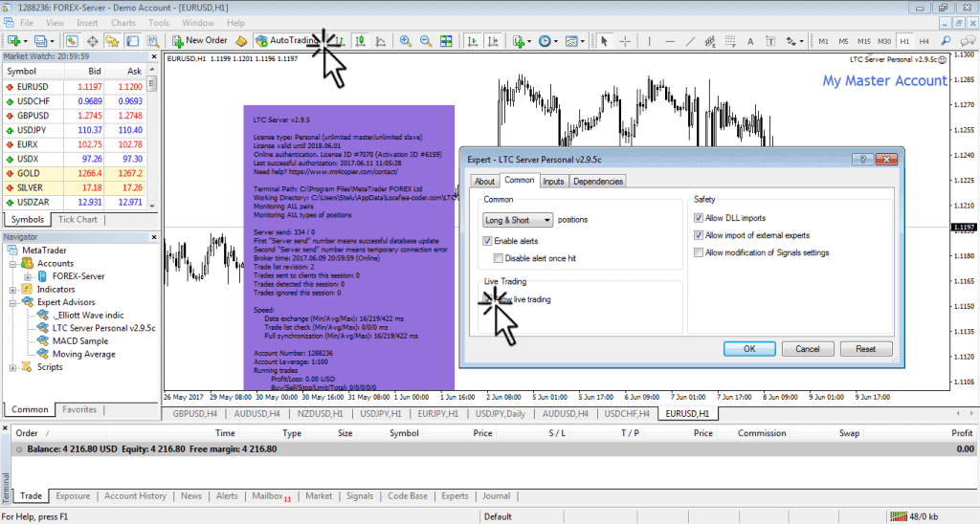Select the M15 timeframe button
The height and width of the screenshot is (524, 980).
864,41
